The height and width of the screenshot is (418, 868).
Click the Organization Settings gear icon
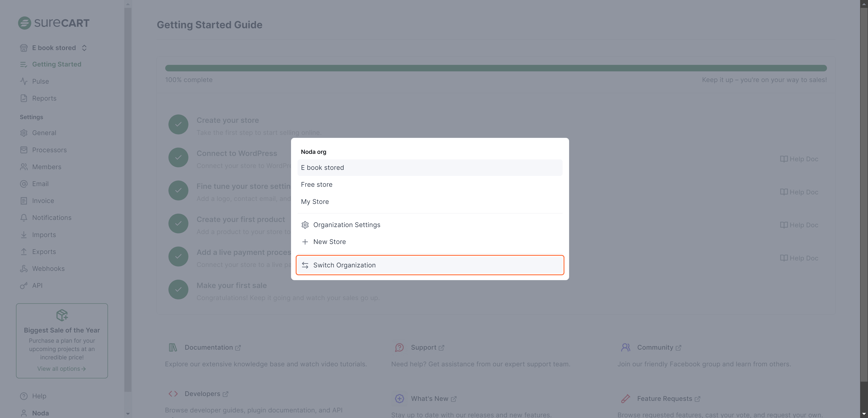[305, 225]
